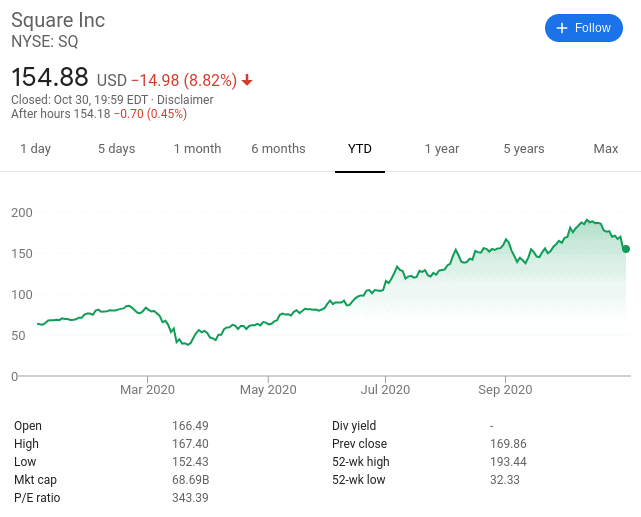The image size is (641, 517).
Task: Click the NYSE: SQ ticker text
Action: [x=45, y=41]
